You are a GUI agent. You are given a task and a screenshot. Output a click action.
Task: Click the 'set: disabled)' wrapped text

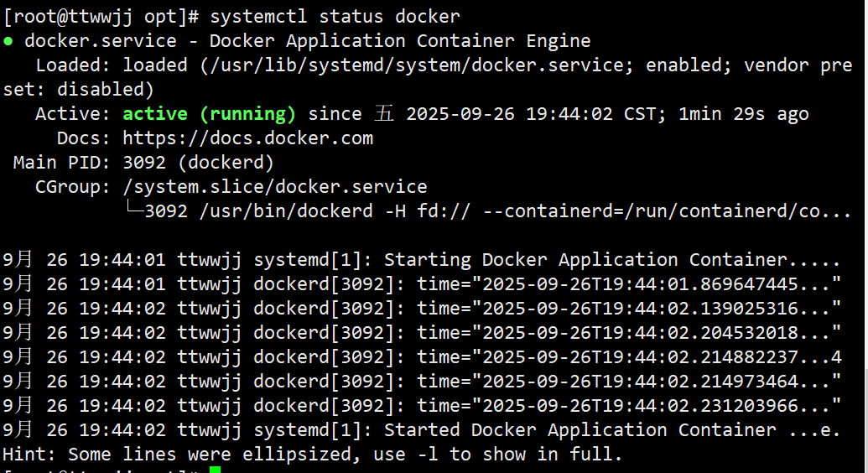pos(79,90)
